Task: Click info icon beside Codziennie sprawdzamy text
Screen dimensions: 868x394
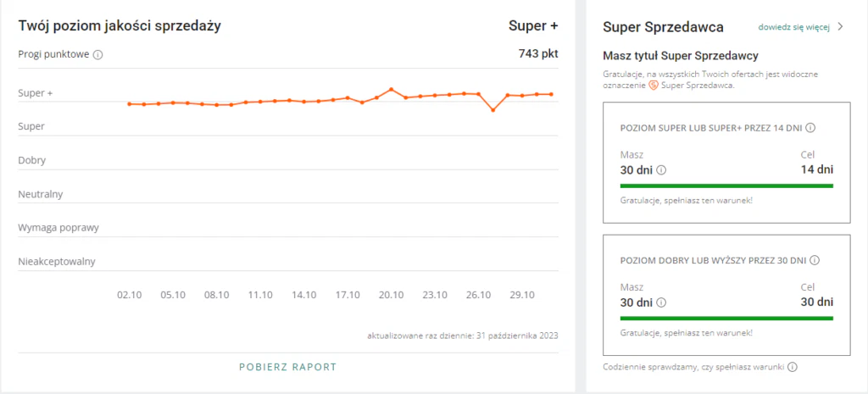Action: point(792,368)
